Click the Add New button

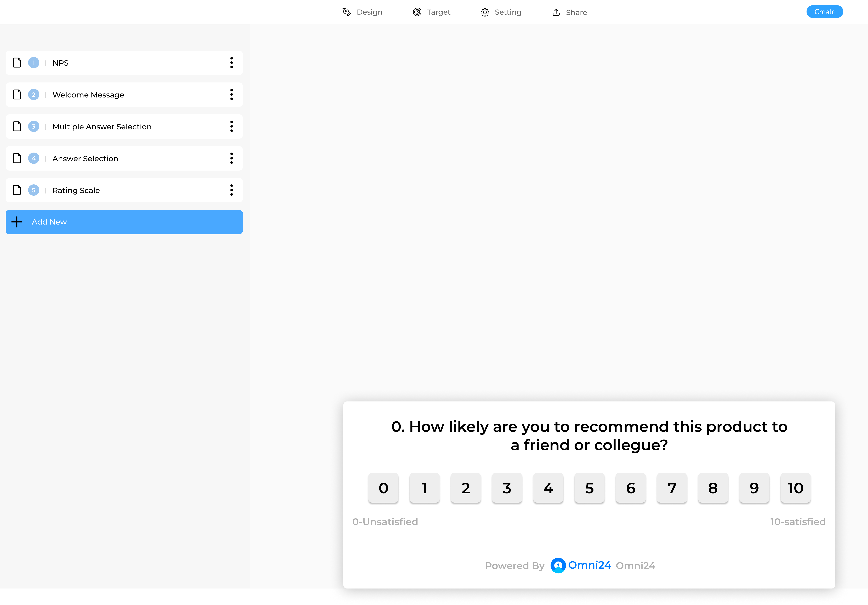click(x=124, y=222)
